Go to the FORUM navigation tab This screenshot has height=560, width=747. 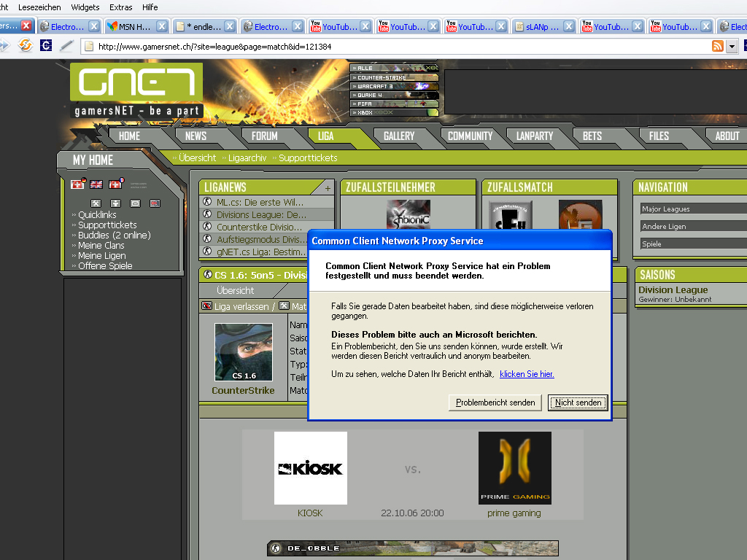click(x=264, y=136)
